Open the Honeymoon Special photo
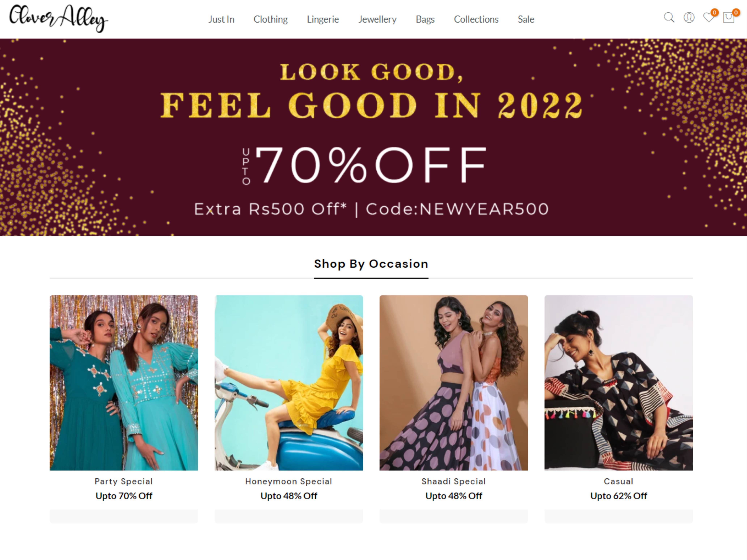The width and height of the screenshot is (747, 560). 289,383
